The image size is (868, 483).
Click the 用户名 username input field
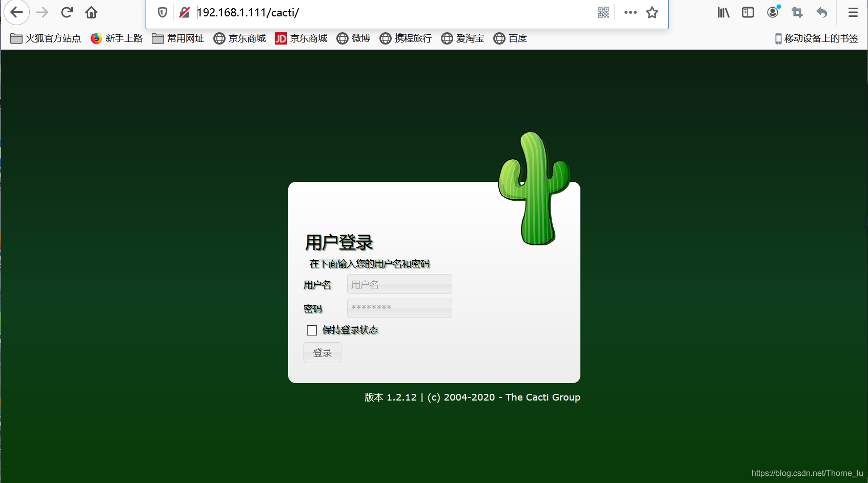(399, 284)
